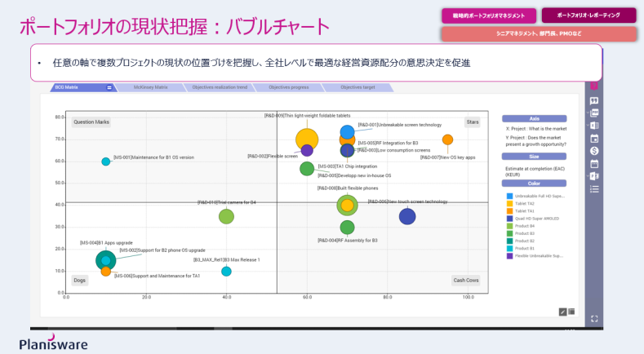Select the green TA1 Chip integration bubble
This screenshot has width=644, height=354.
click(x=307, y=168)
